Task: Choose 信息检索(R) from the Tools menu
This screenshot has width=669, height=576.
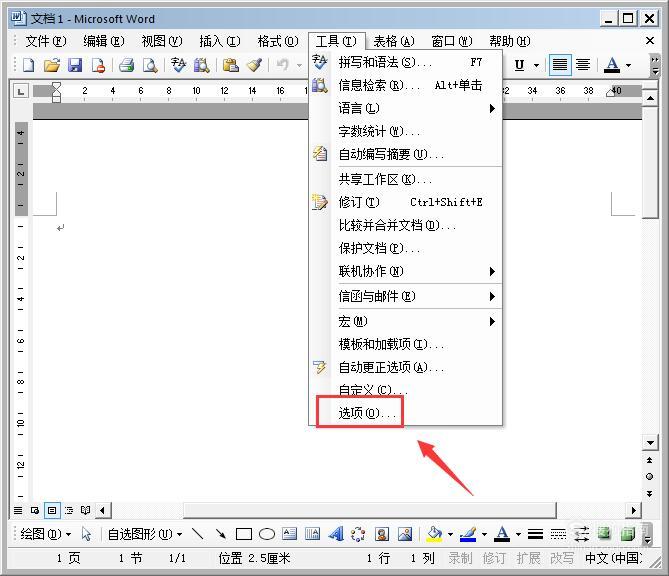Action: pos(405,85)
